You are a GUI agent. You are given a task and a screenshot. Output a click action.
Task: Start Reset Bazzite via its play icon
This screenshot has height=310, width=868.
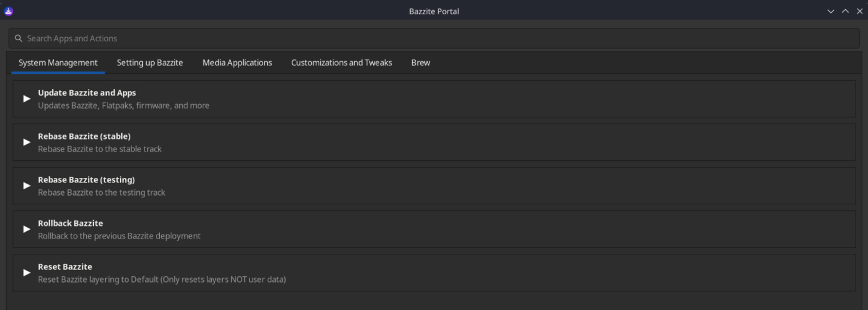(26, 273)
